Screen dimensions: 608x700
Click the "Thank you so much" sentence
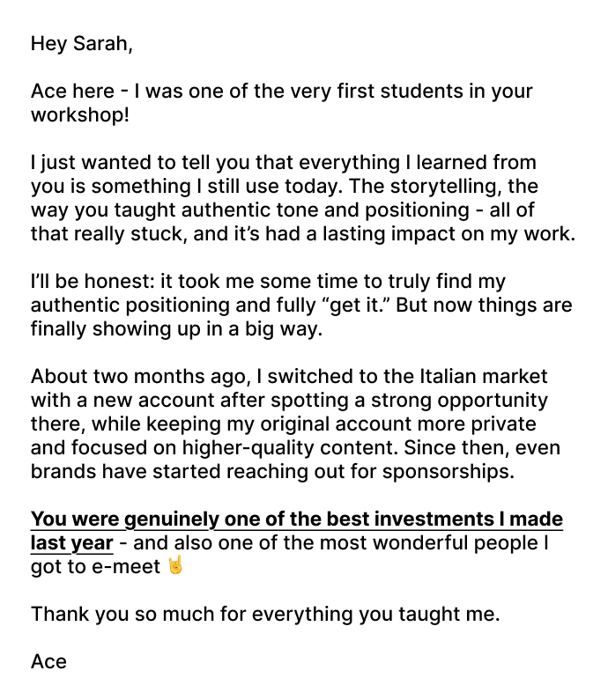coord(264,614)
